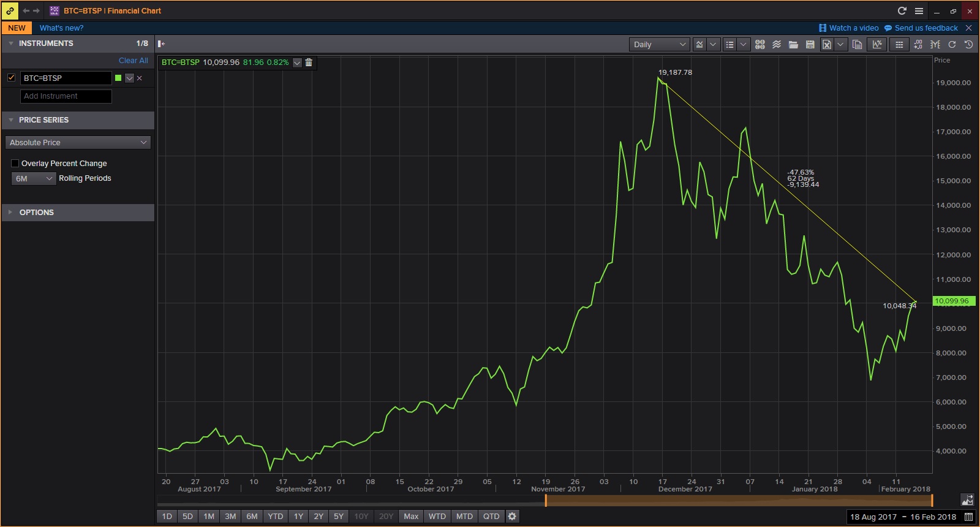
Task: Click the list view icon in toolbar
Action: (x=729, y=44)
